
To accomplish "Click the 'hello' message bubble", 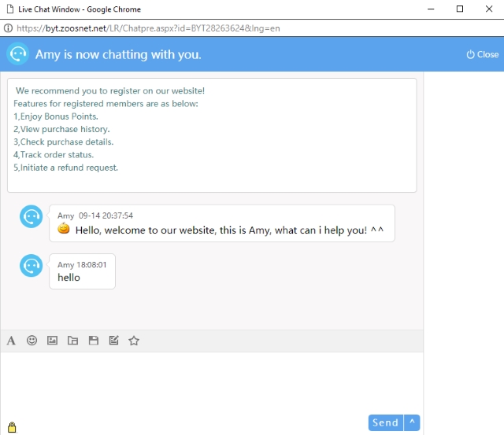I will click(x=82, y=271).
